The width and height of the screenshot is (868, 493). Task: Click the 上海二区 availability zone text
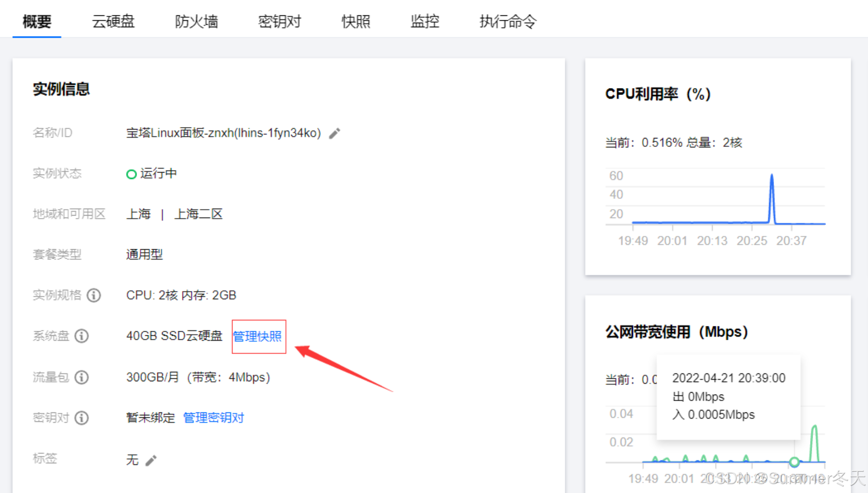click(x=198, y=214)
